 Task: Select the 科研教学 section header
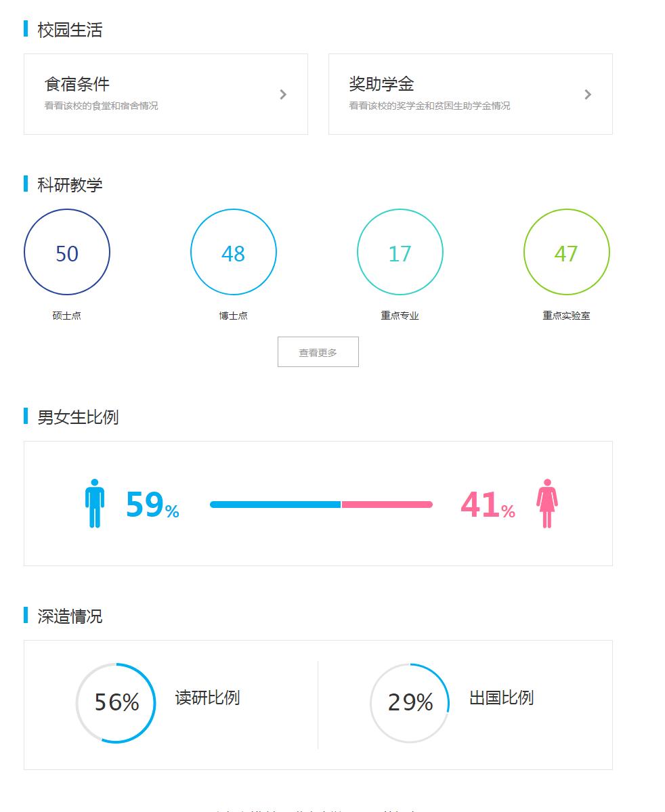68,184
